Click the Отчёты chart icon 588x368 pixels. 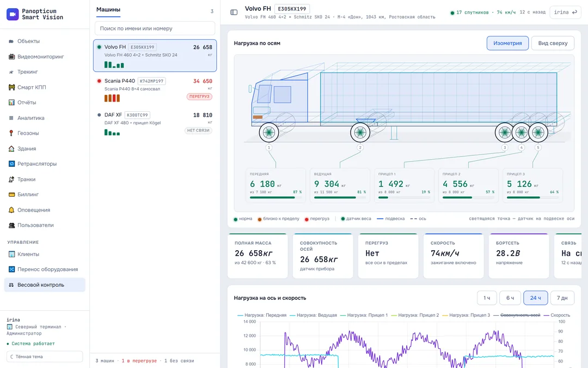point(11,102)
